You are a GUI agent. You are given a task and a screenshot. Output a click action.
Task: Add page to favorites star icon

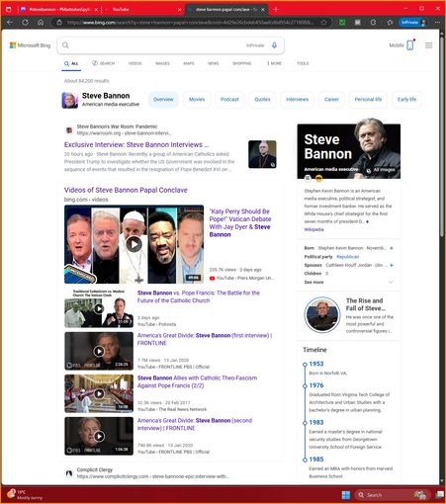323,23
